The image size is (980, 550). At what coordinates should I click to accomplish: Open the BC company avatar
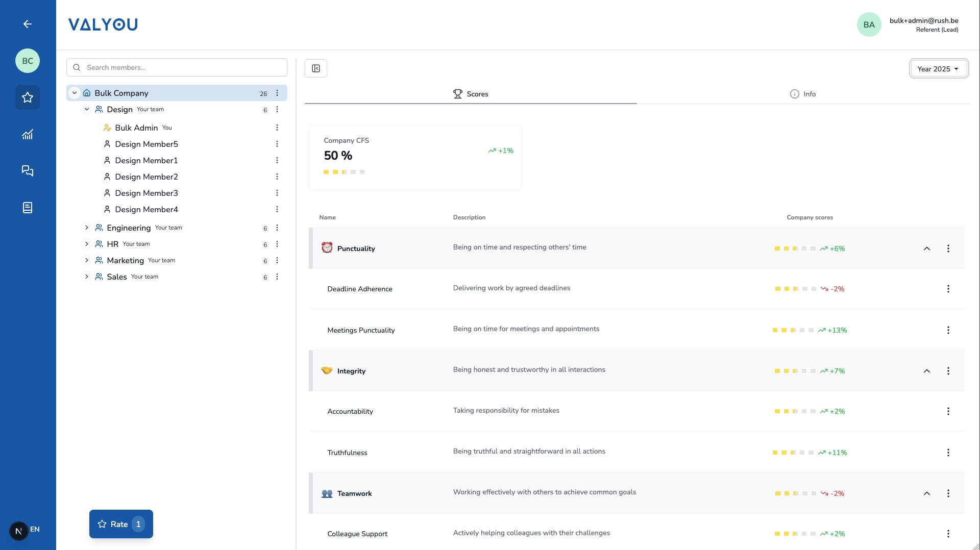click(28, 61)
